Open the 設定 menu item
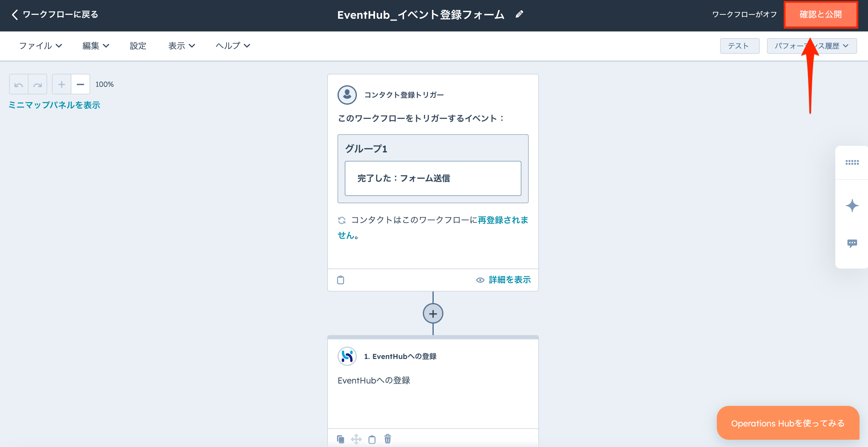 tap(138, 46)
